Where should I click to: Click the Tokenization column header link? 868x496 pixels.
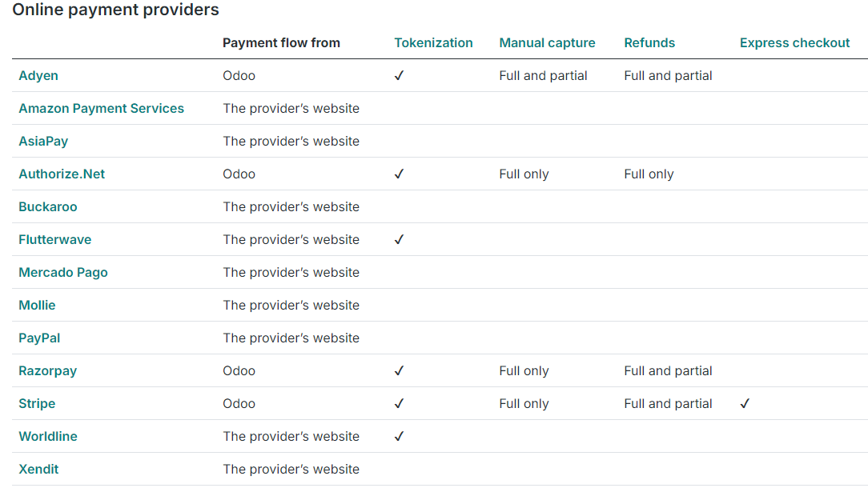(x=433, y=43)
